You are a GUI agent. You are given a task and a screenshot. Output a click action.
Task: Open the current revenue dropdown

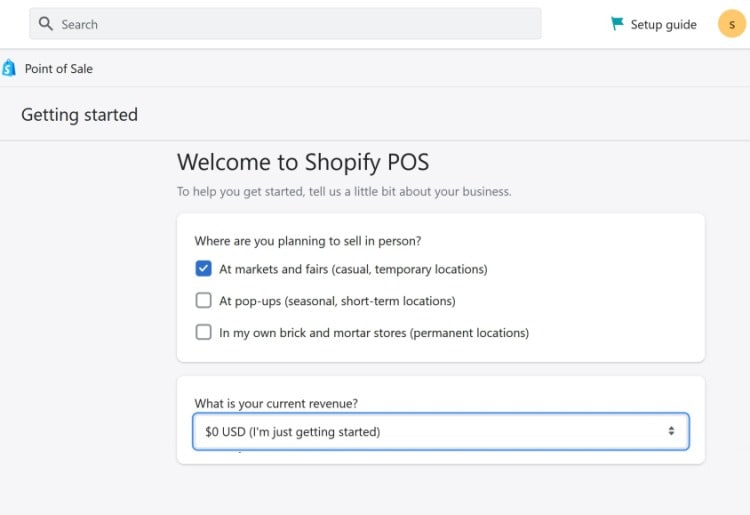click(x=441, y=431)
